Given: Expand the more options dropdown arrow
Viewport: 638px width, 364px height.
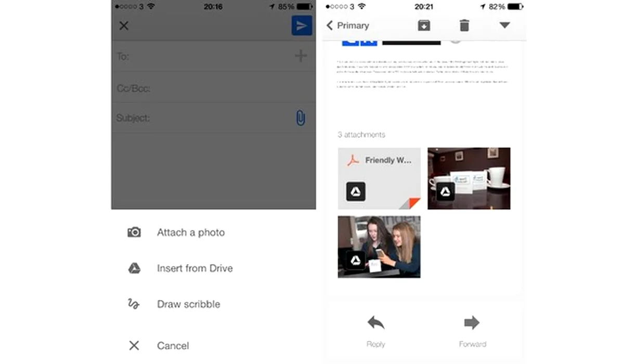Looking at the screenshot, I should [504, 25].
